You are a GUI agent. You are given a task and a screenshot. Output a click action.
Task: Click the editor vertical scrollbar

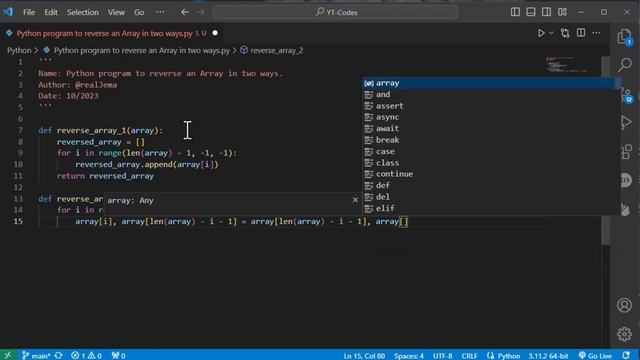click(x=606, y=151)
